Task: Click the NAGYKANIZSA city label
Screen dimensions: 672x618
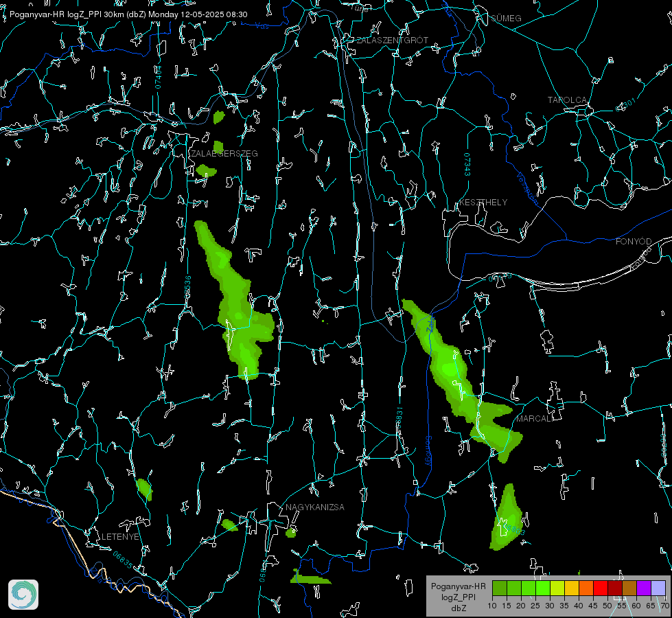Action: pos(315,507)
